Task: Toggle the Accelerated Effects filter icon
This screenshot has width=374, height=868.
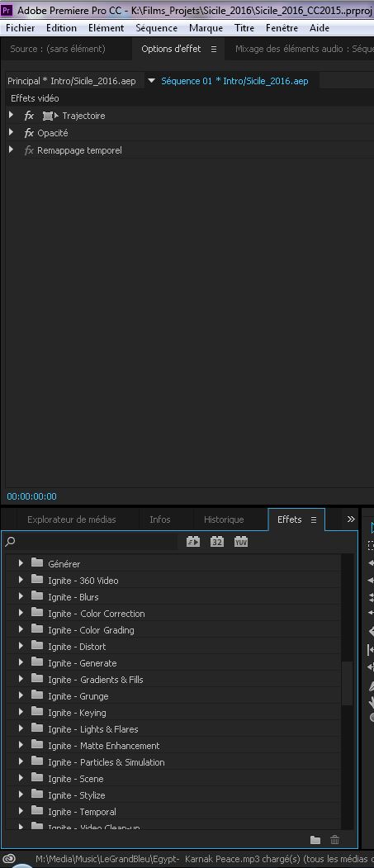Action: pos(192,542)
